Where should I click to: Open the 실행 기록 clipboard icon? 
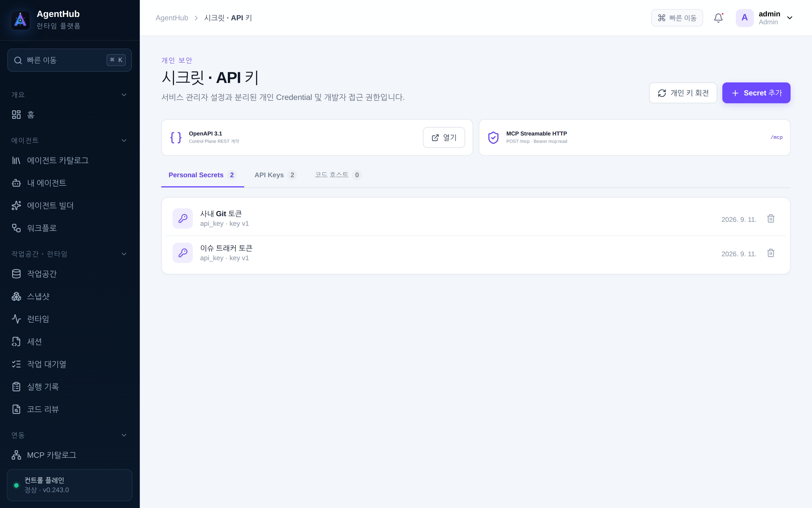16,386
